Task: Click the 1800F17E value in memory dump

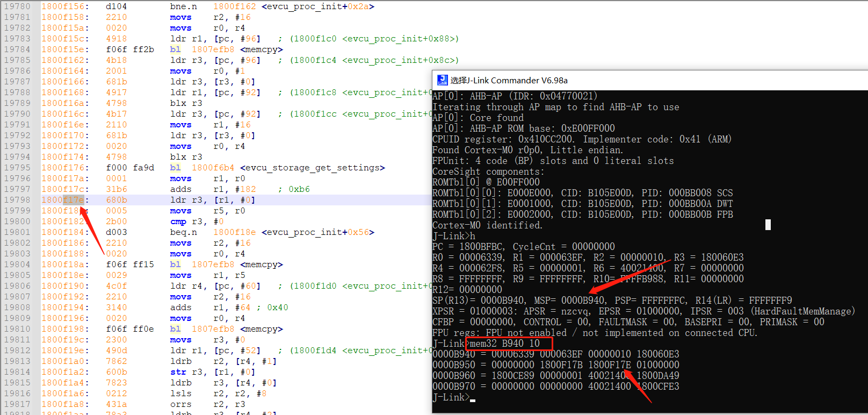Action: (x=610, y=365)
